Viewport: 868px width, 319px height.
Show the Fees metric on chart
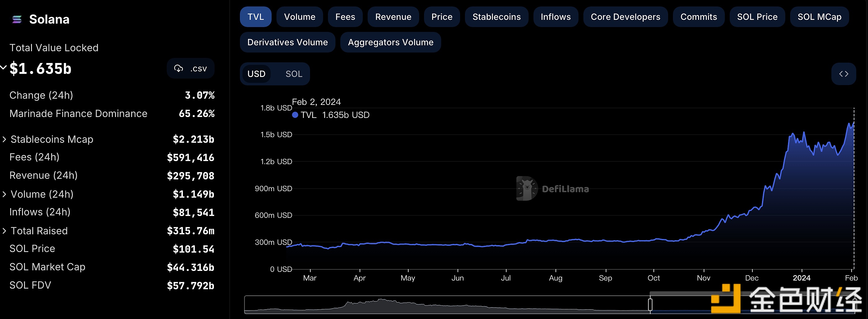345,17
